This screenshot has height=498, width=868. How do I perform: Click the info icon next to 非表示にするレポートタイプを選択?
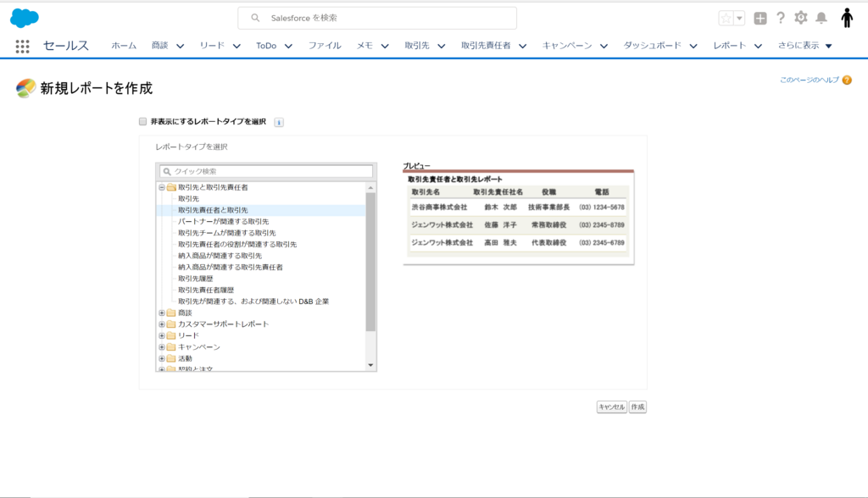pos(279,122)
